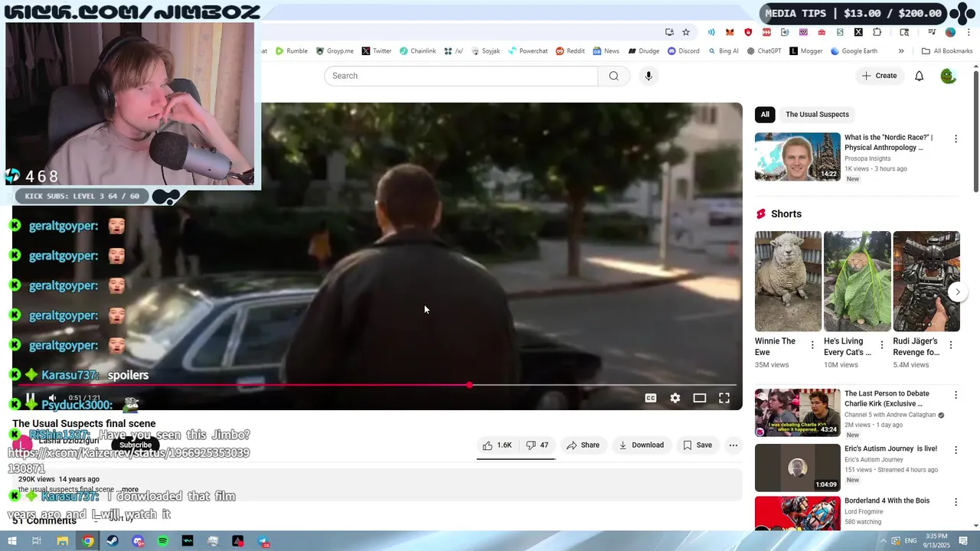This screenshot has width=980, height=551.
Task: Open the Winnie The Ewe short thumbnail
Action: tap(788, 281)
